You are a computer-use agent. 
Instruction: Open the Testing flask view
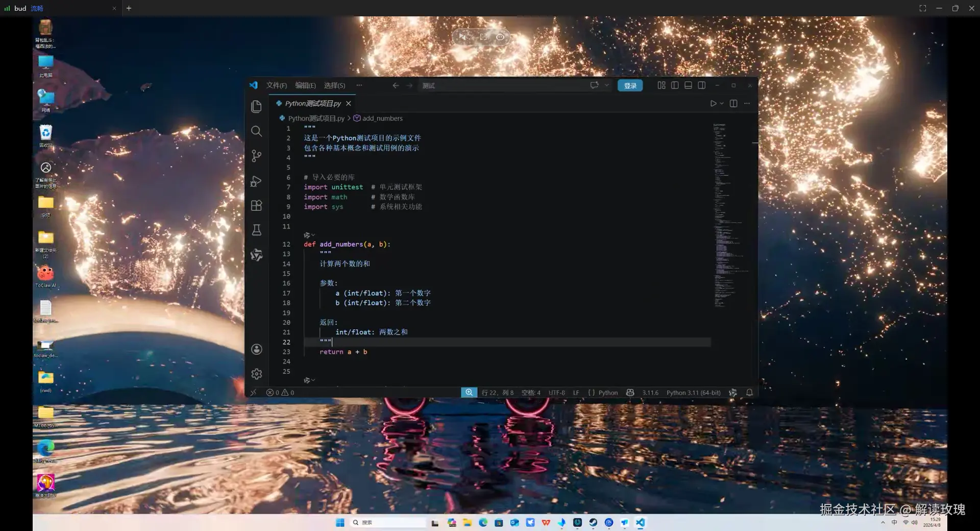(256, 230)
